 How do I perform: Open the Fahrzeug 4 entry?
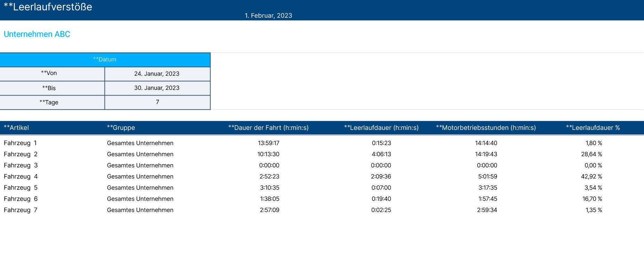[20, 176]
